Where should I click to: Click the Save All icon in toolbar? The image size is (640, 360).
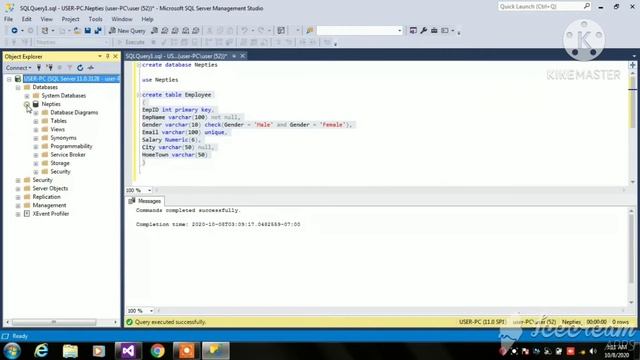coord(98,31)
